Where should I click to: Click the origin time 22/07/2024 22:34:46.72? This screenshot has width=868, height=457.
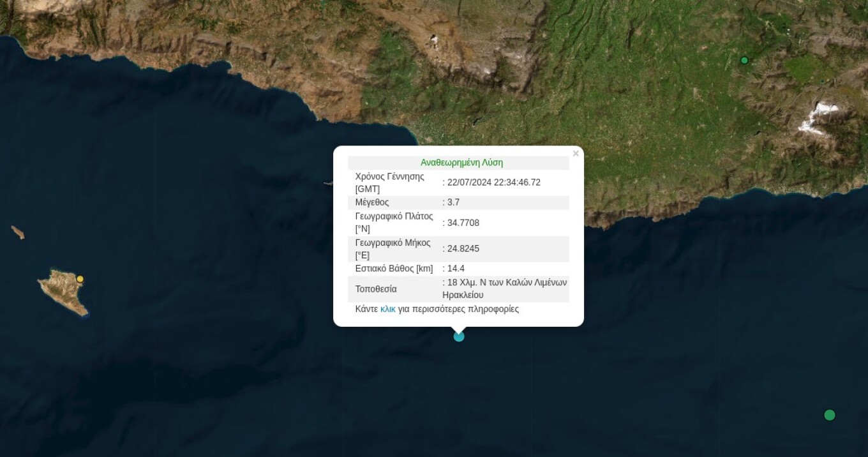pyautogui.click(x=493, y=183)
